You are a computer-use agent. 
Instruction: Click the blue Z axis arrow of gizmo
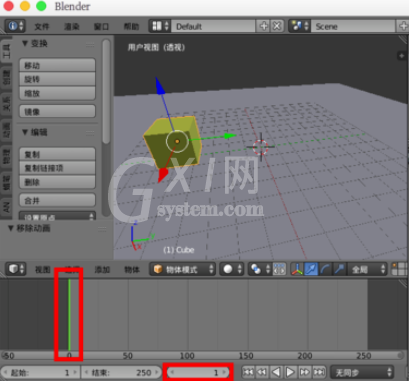pyautogui.click(x=160, y=86)
